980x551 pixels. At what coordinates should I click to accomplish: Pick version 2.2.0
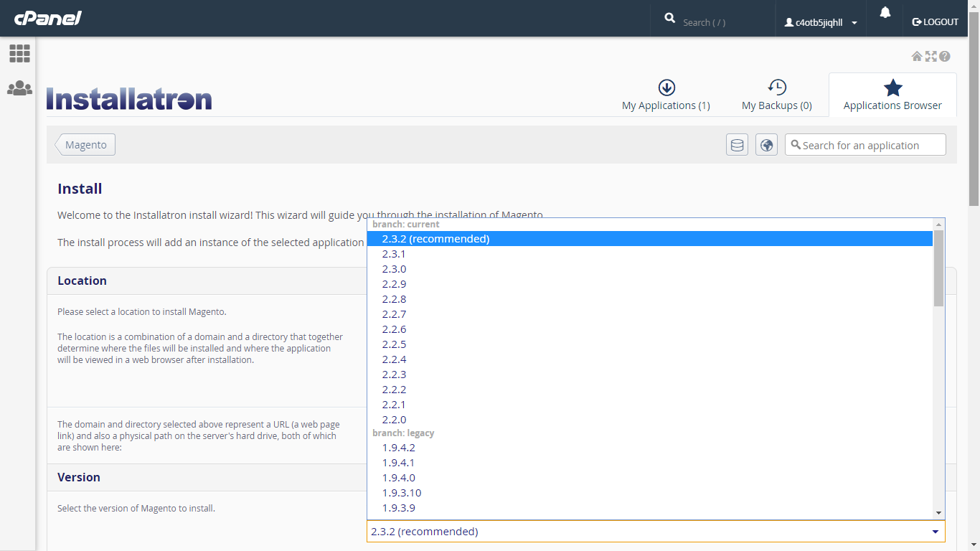650,420
